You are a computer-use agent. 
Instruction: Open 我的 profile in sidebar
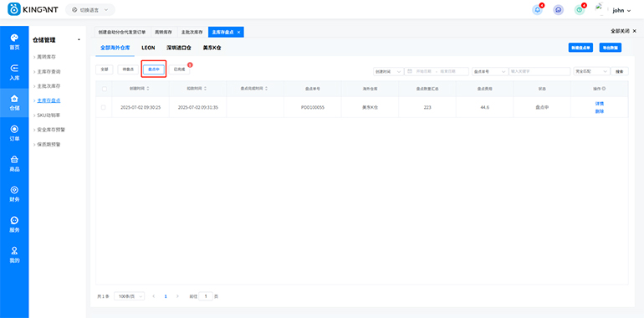coord(14,255)
